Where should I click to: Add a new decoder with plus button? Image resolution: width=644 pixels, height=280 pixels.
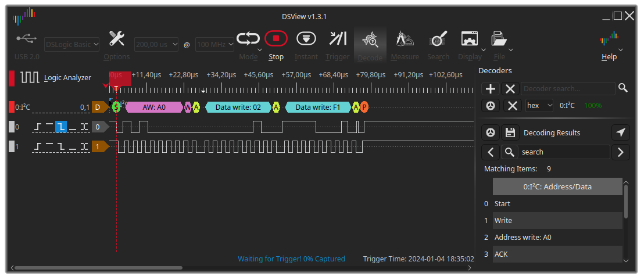pyautogui.click(x=491, y=88)
